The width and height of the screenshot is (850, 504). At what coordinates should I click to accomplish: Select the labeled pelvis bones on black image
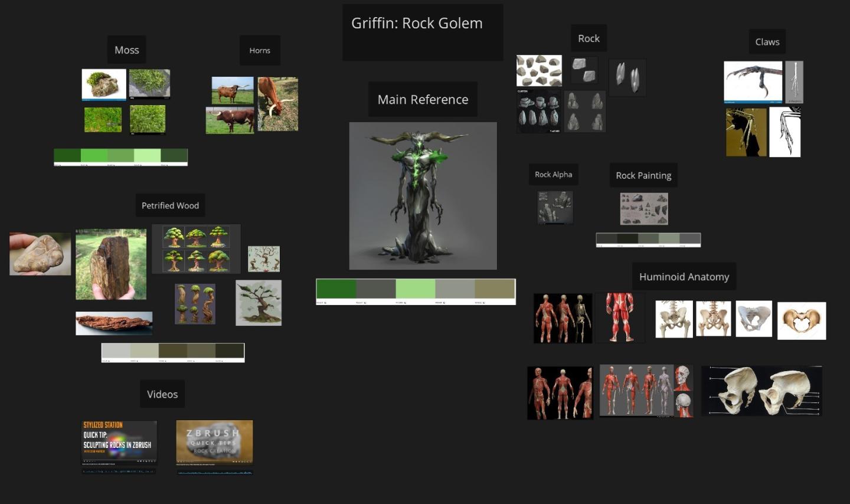pyautogui.click(x=761, y=391)
